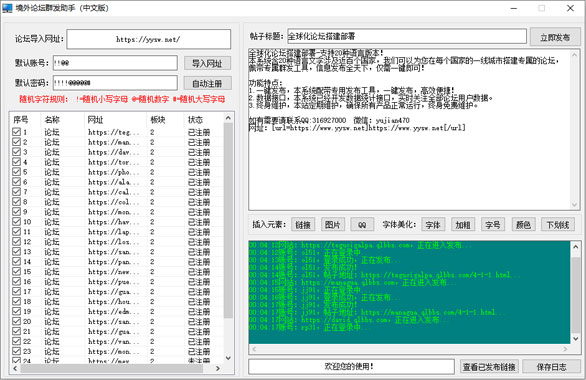Click the 帖子标题 post title field

click(407, 36)
